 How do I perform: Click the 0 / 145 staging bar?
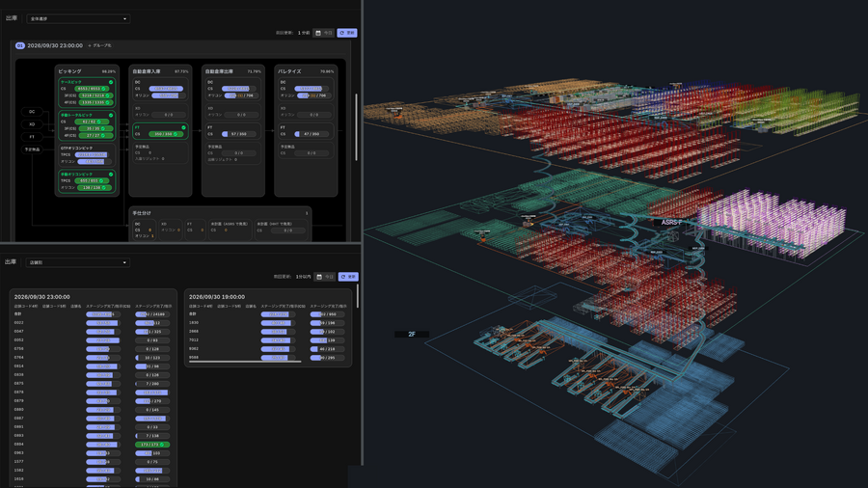[152, 410]
